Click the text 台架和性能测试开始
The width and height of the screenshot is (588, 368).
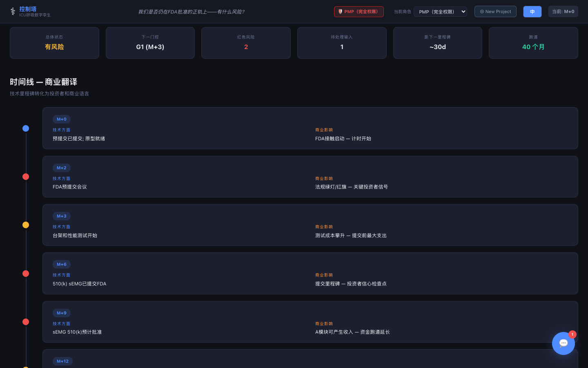click(x=75, y=236)
